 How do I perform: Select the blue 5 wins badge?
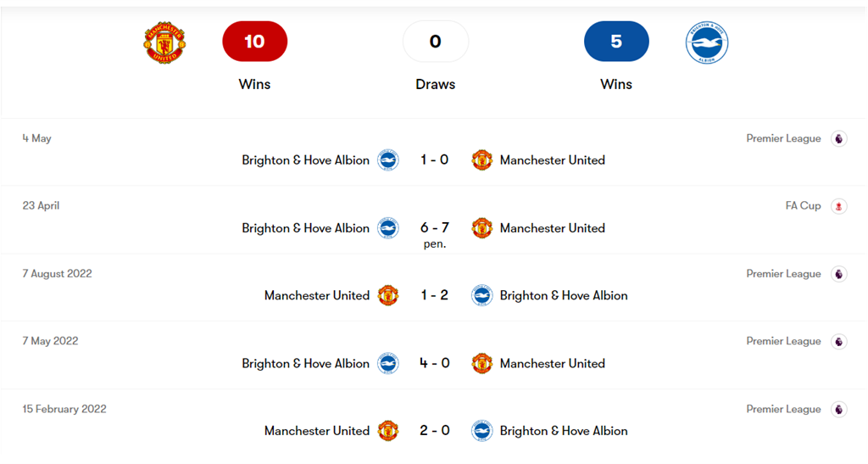pyautogui.click(x=616, y=42)
